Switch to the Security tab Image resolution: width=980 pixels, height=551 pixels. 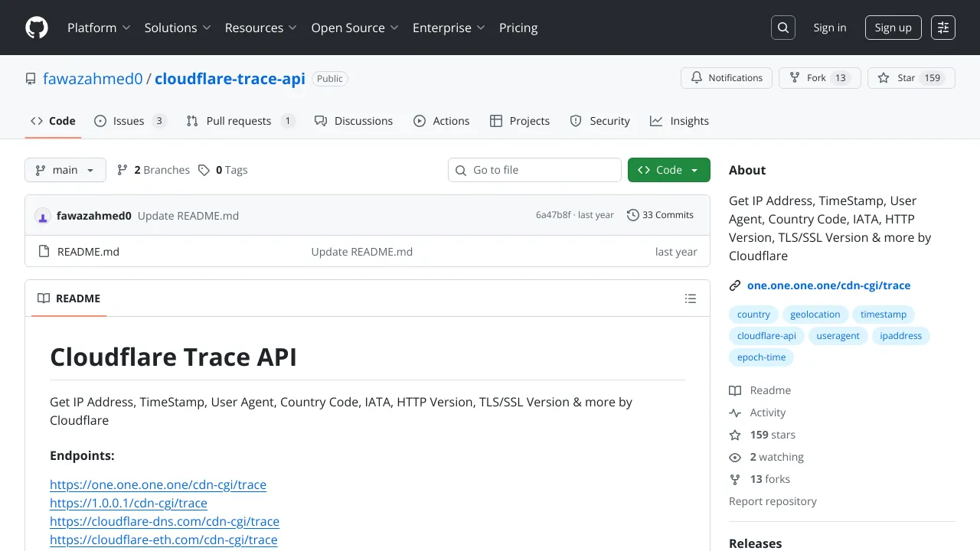[x=600, y=121]
